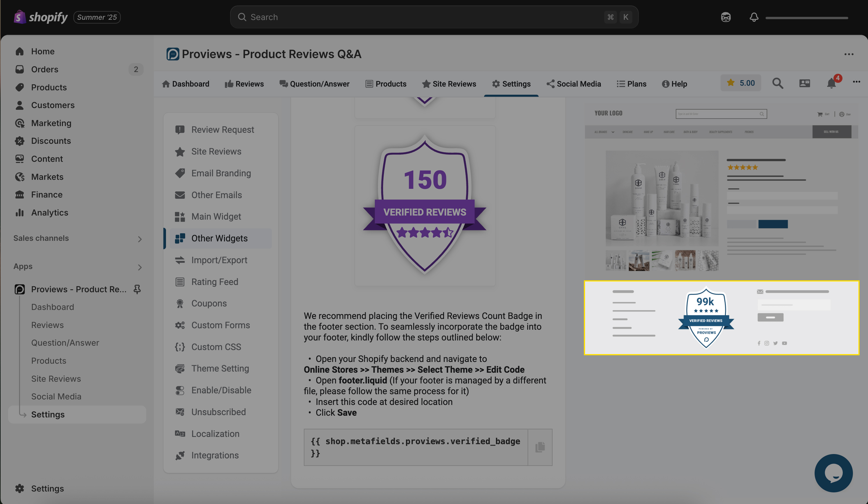868x504 pixels.
Task: Unpin the Proviews app from the sidebar
Action: pos(137,289)
